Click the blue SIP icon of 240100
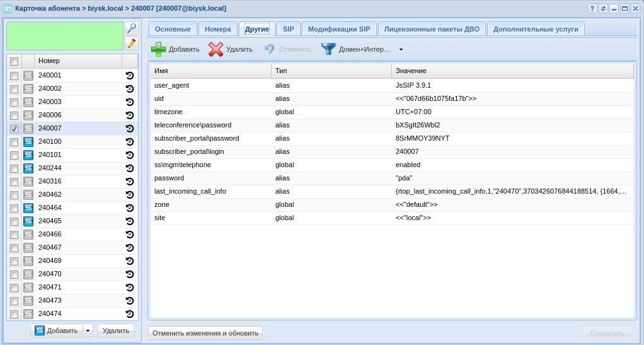 click(x=28, y=142)
